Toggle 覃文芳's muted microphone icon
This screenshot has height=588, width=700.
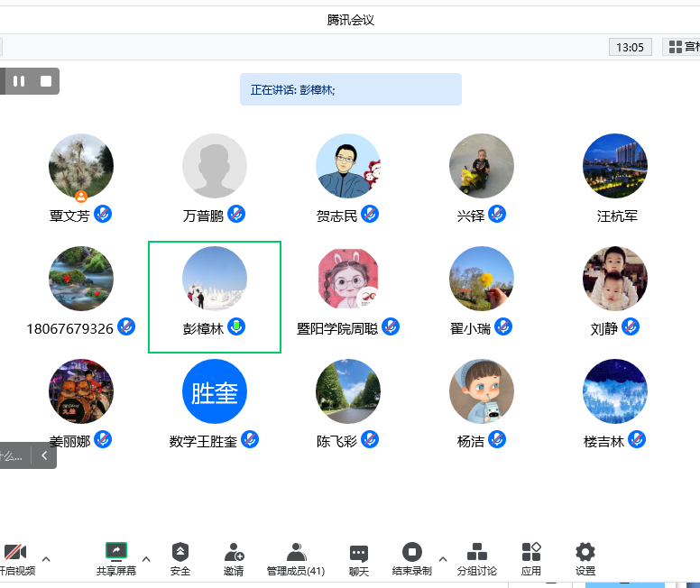pos(103,215)
